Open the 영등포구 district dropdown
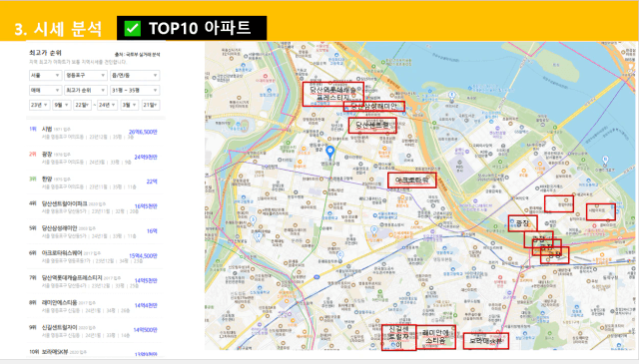The height and width of the screenshot is (364, 639). coord(86,76)
